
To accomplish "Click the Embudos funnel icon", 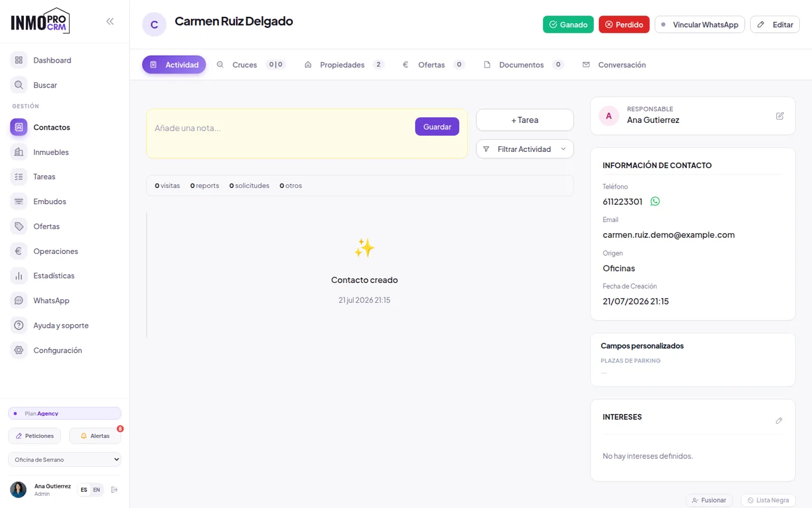I will tap(19, 202).
